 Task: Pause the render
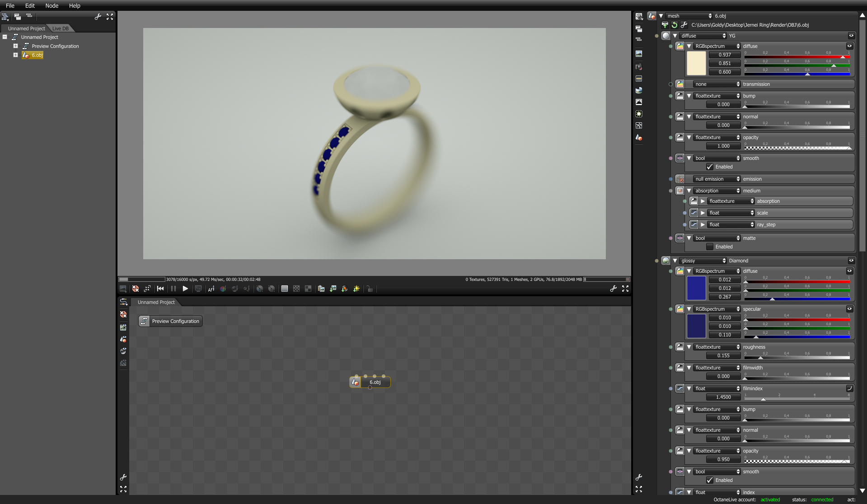pyautogui.click(x=173, y=289)
